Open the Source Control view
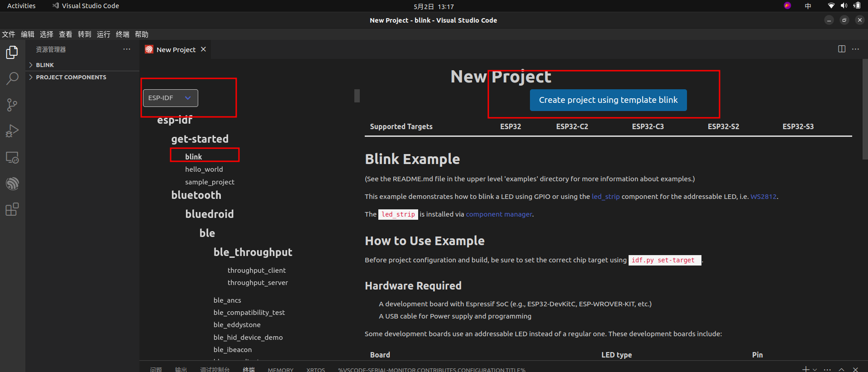Image resolution: width=868 pixels, height=372 pixels. (x=12, y=105)
